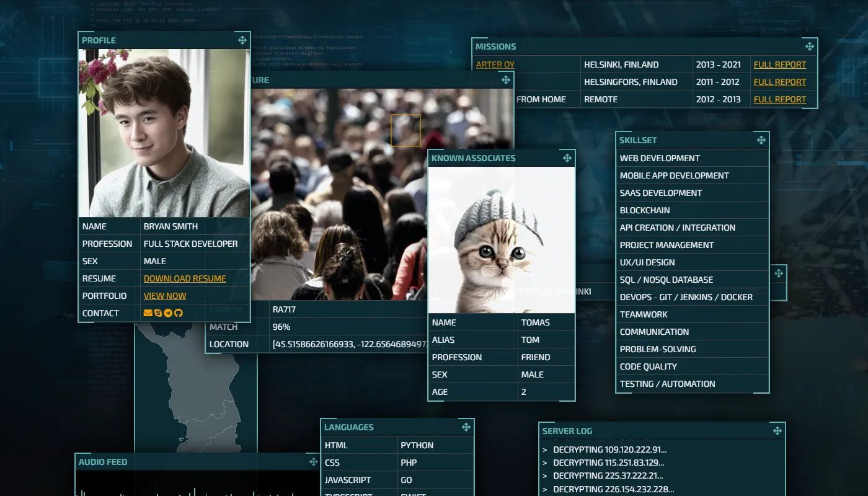868x496 pixels.
Task: Click HTML in Languages panel
Action: tap(336, 445)
